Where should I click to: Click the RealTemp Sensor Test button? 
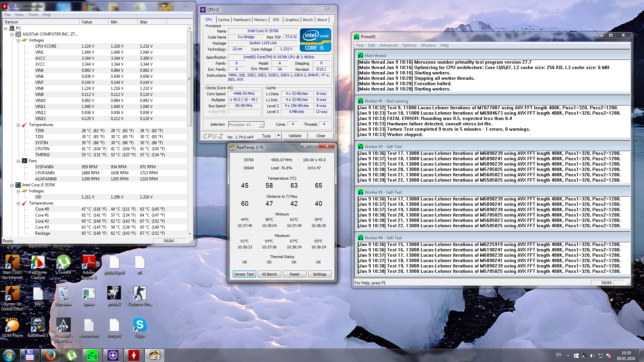tap(244, 274)
